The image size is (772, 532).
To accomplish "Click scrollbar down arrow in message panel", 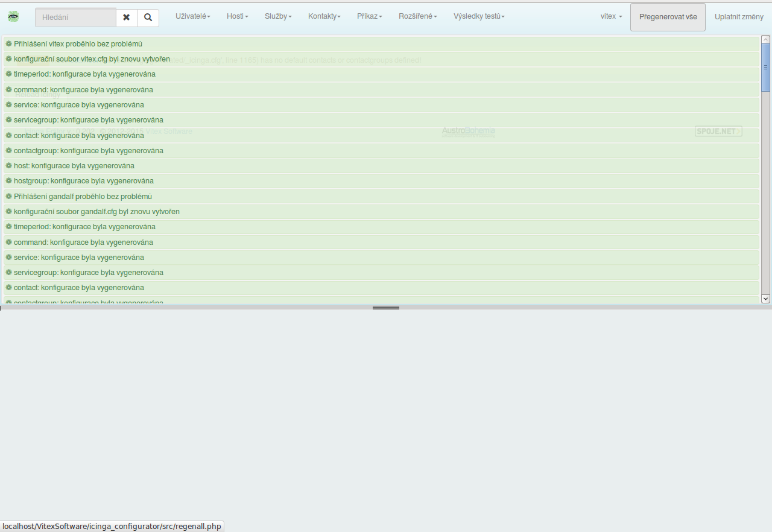I will coord(766,299).
